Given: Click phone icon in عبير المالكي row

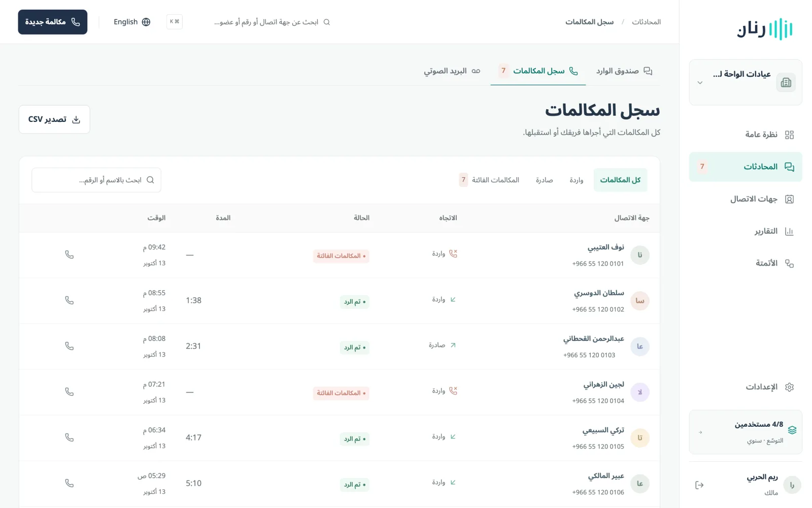Looking at the screenshot, I should pyautogui.click(x=70, y=483).
